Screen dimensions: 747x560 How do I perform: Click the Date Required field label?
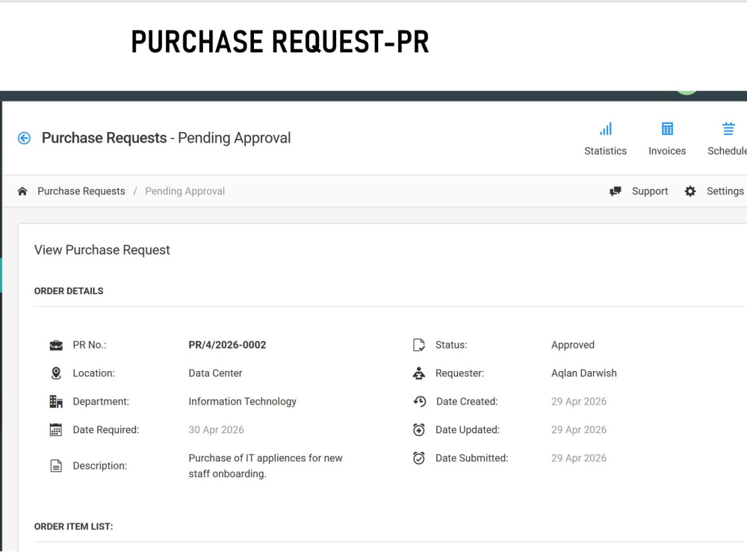coord(106,430)
